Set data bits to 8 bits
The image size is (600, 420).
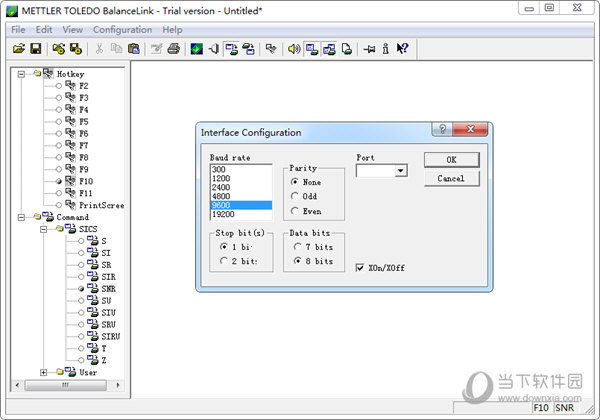click(x=313, y=261)
